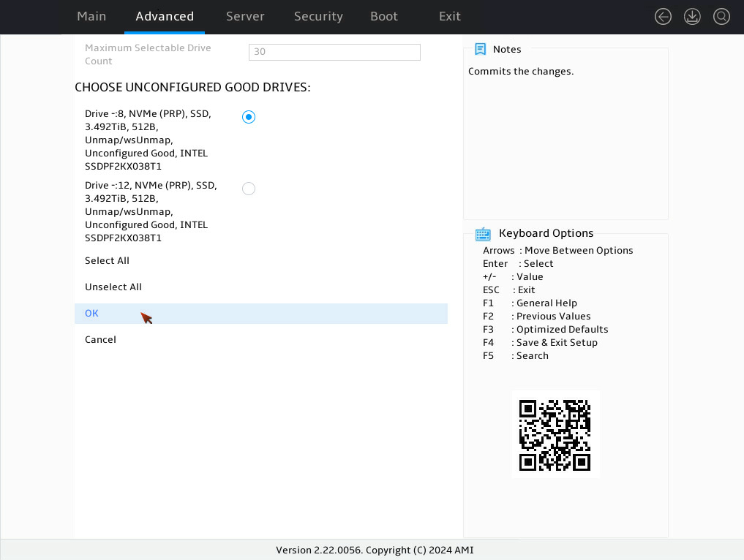Click 'Maximum Selectable Drive Count' label
The image size is (744, 560).
(x=148, y=54)
